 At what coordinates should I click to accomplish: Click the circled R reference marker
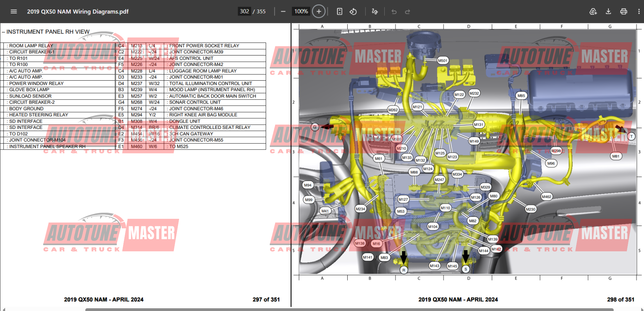click(x=404, y=270)
